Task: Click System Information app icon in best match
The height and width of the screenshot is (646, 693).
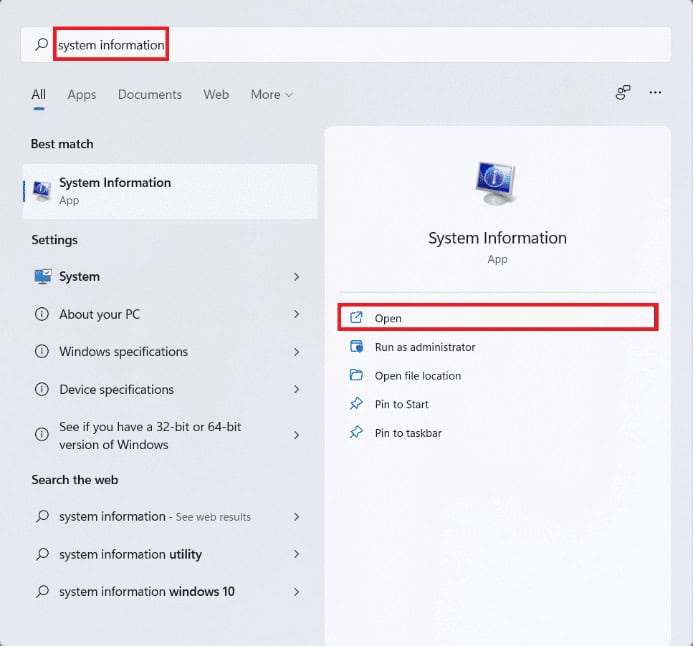Action: click(42, 191)
